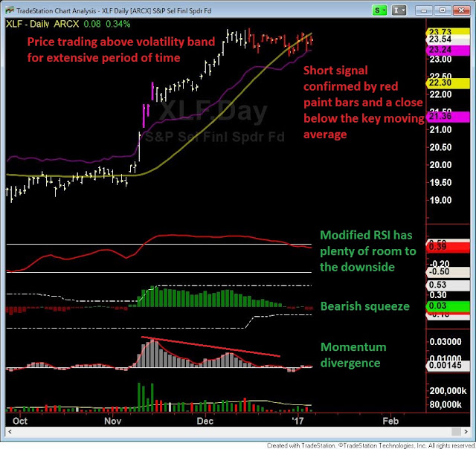Click the 19.00 price axis label
Image resolution: width=476 pixels, height=449 pixels.
(440, 200)
